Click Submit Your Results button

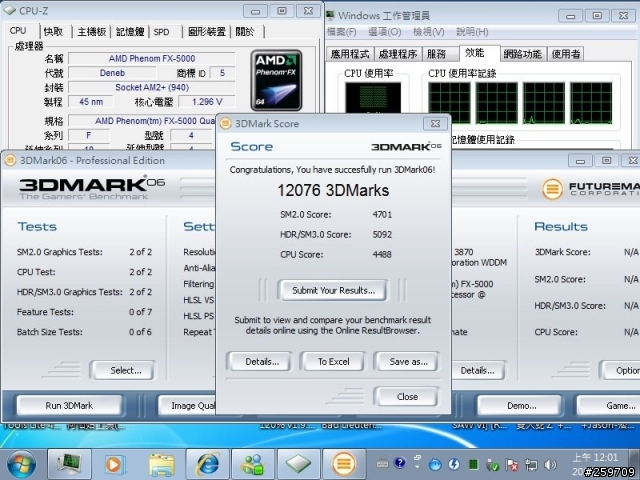[x=333, y=290]
